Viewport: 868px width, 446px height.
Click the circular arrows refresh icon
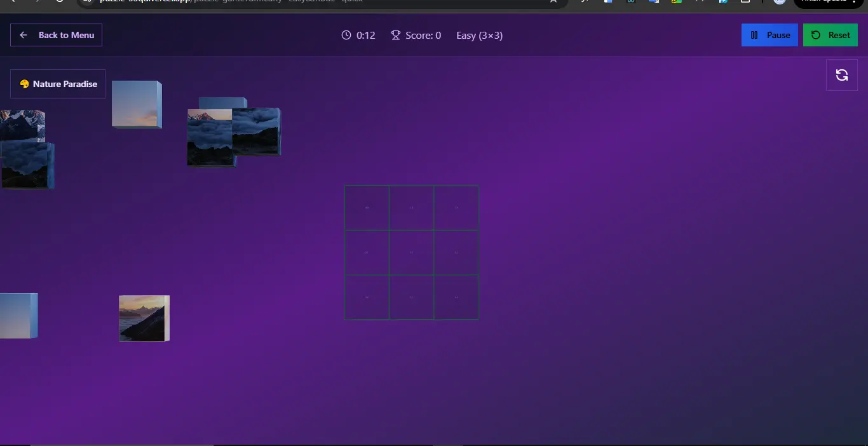click(x=841, y=75)
